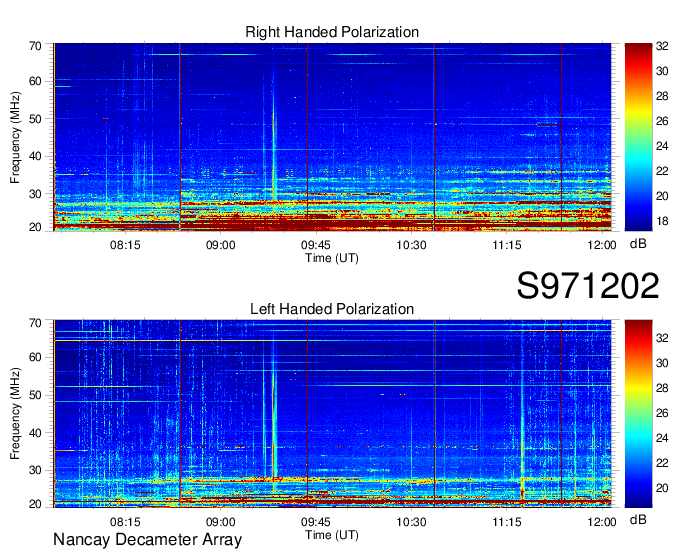Click "11:15" time tick of Right Handed plot
The width and height of the screenshot is (680, 552).
[x=507, y=245]
